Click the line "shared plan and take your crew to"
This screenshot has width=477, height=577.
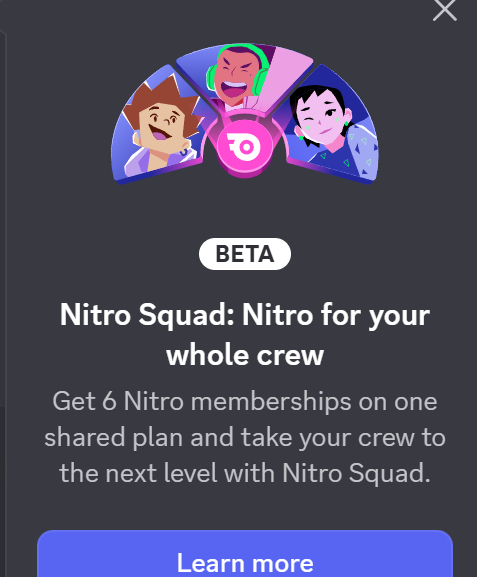[245, 437]
